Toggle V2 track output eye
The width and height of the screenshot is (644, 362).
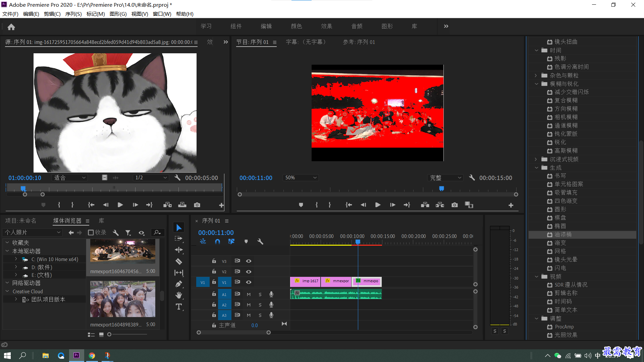(249, 271)
